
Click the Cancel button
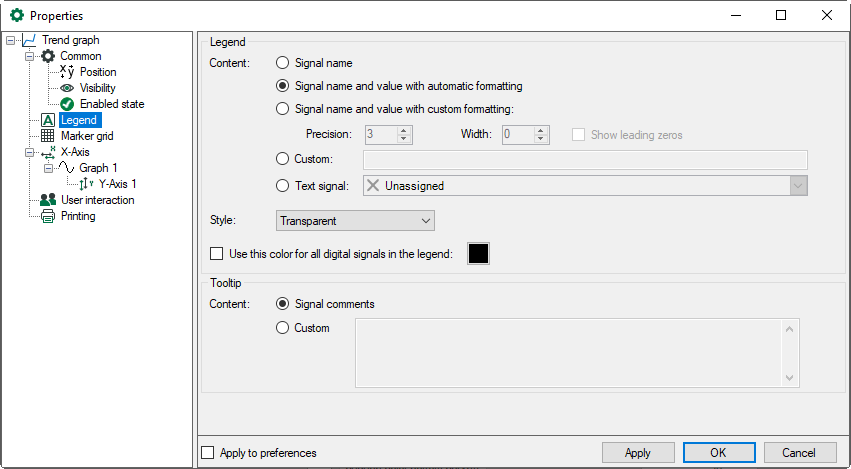[799, 453]
